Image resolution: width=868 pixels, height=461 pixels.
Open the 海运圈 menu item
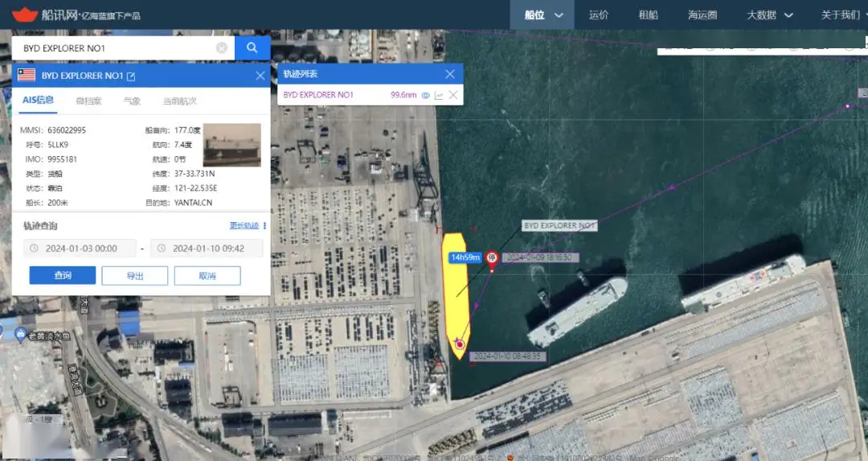702,15
